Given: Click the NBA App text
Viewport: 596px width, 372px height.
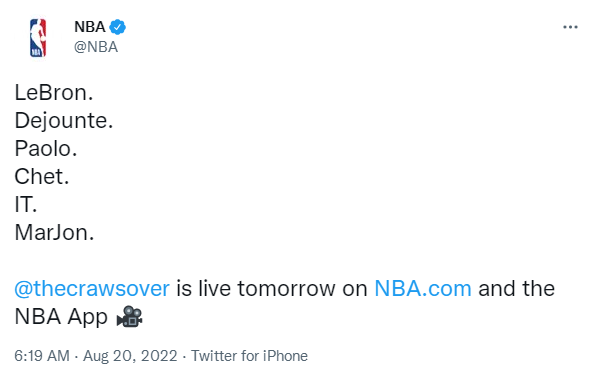Looking at the screenshot, I should 61,317.
